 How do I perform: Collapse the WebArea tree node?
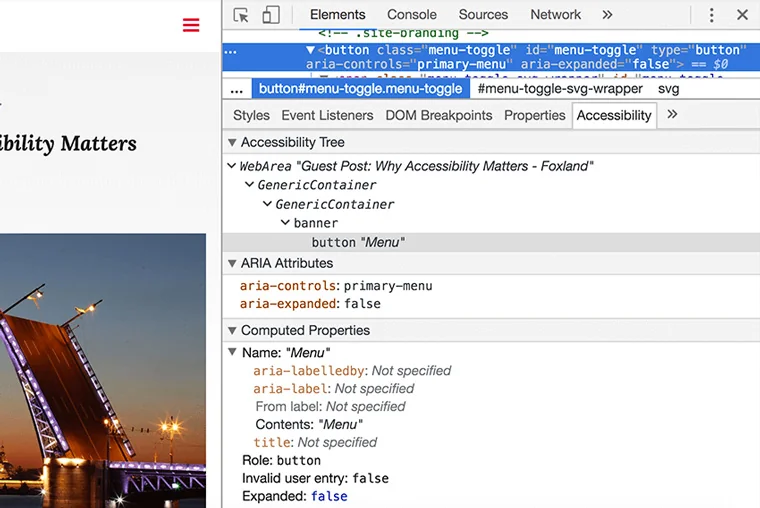[231, 166]
